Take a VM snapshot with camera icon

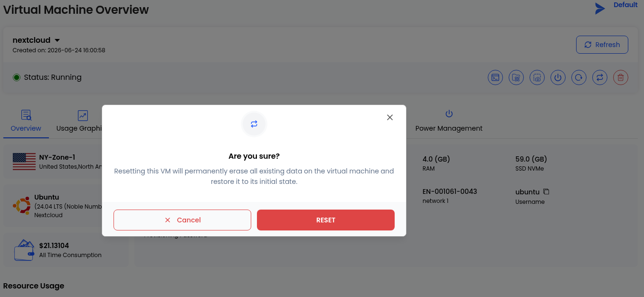(x=537, y=77)
